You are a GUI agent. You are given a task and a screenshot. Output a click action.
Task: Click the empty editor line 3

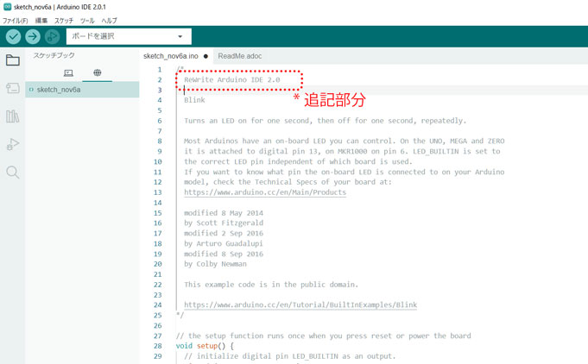(382, 90)
